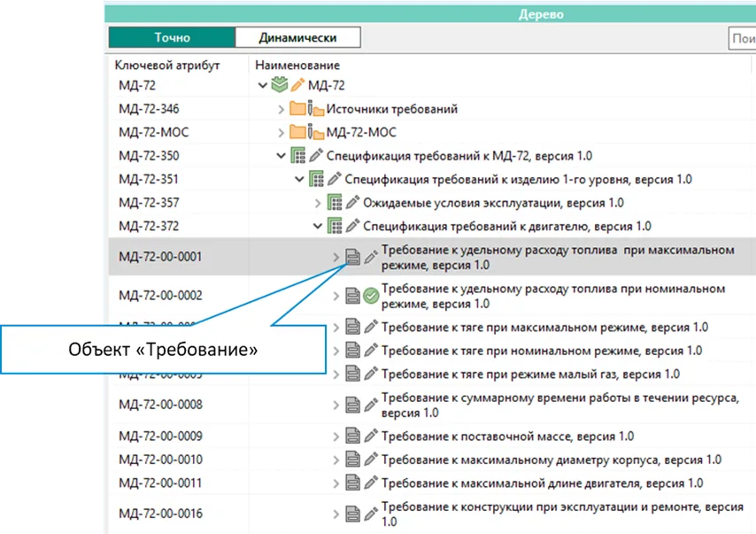Click the folder icon of Источники требований
Screen dimensions: 756x534
coord(298,108)
